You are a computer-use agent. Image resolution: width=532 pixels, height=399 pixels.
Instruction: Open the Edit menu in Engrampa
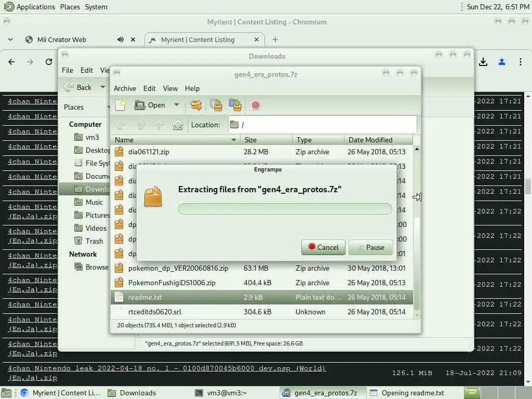[149, 88]
